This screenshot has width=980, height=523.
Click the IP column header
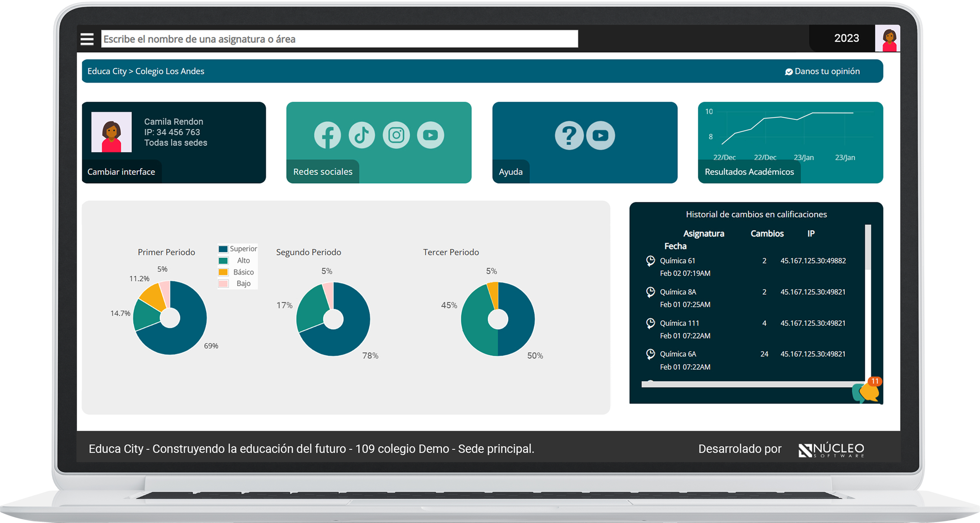pyautogui.click(x=811, y=234)
